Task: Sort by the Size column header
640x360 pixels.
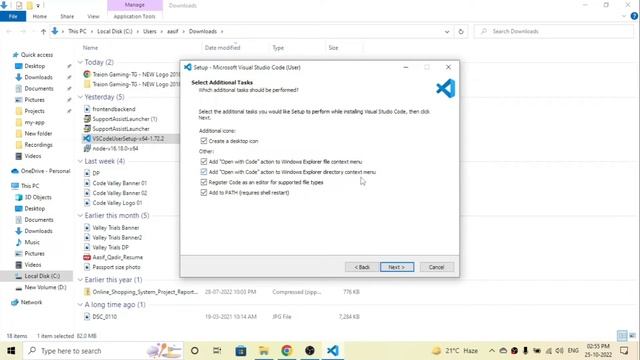Action: (333, 48)
